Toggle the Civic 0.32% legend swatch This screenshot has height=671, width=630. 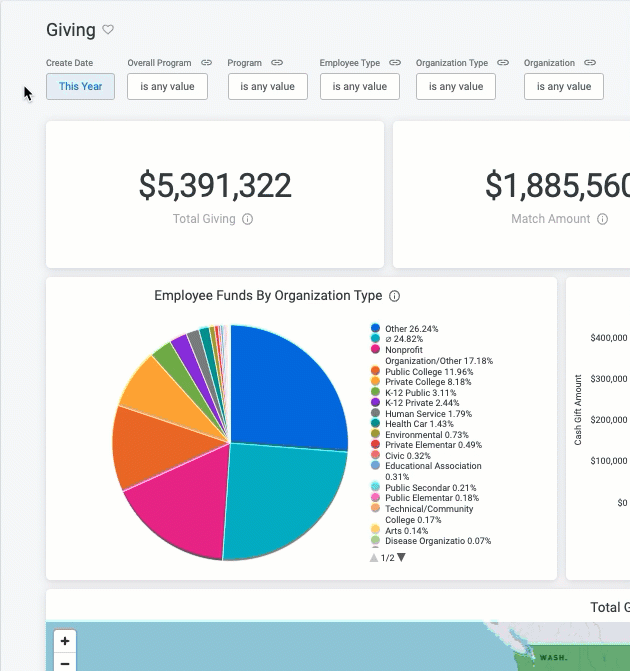pos(375,455)
